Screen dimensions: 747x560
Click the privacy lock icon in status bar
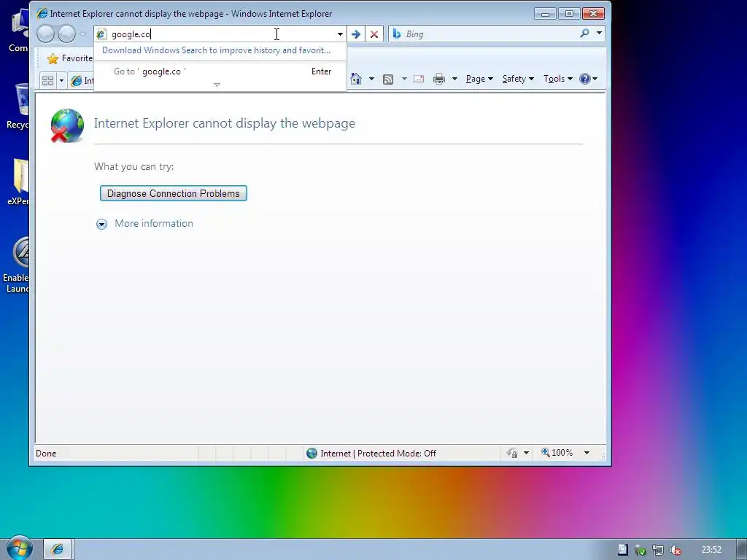[512, 453]
